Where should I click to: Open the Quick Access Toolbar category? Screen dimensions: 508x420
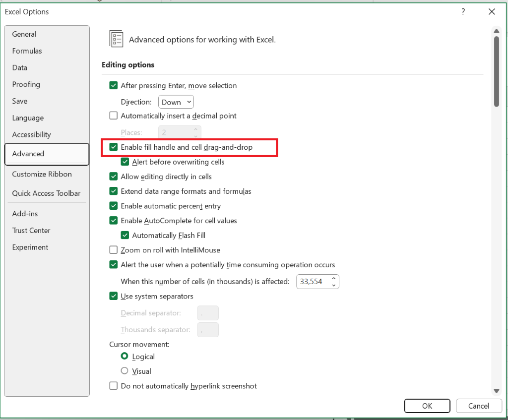tap(46, 193)
